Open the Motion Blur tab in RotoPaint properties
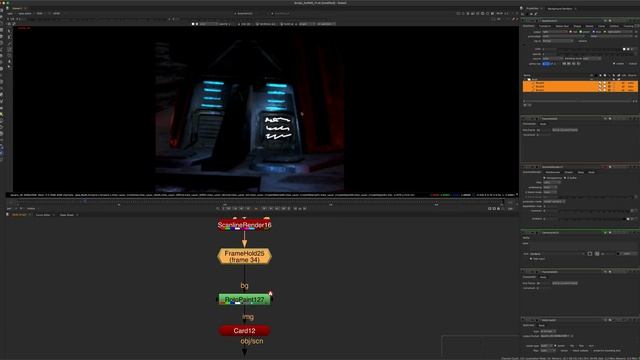The image size is (640, 360). pos(562,26)
